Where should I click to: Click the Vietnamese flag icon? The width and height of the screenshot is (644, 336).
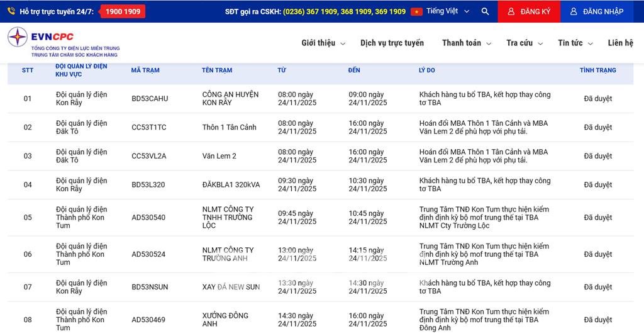[416, 11]
